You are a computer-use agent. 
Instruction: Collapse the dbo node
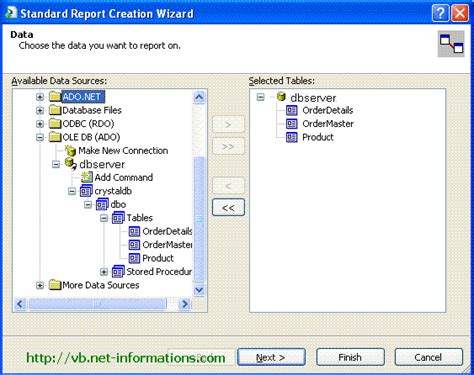point(88,204)
